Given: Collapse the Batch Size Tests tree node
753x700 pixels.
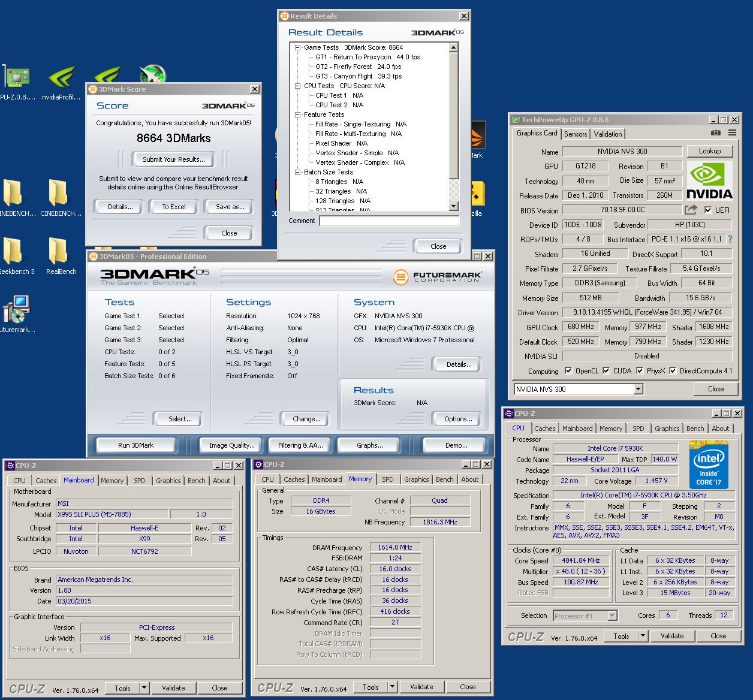Looking at the screenshot, I should point(297,172).
